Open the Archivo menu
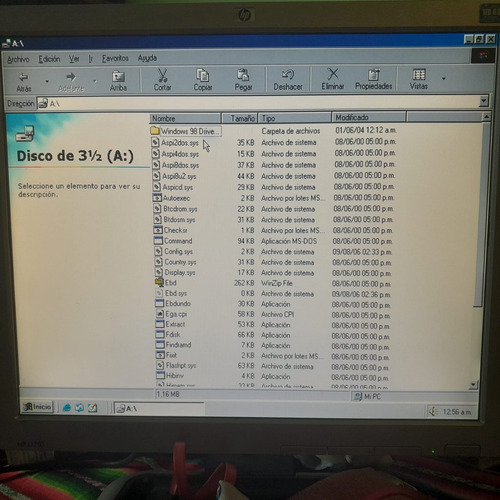Viewport: 500px width, 500px height. pos(18,59)
